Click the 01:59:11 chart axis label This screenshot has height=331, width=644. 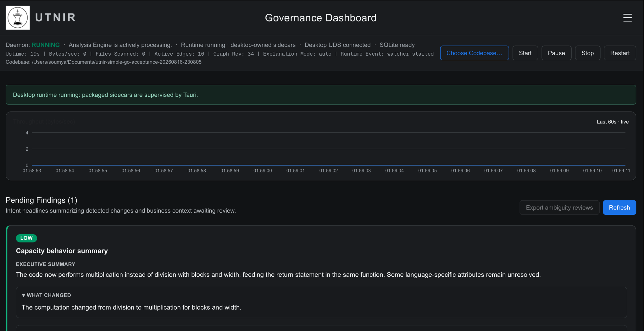(x=621, y=171)
